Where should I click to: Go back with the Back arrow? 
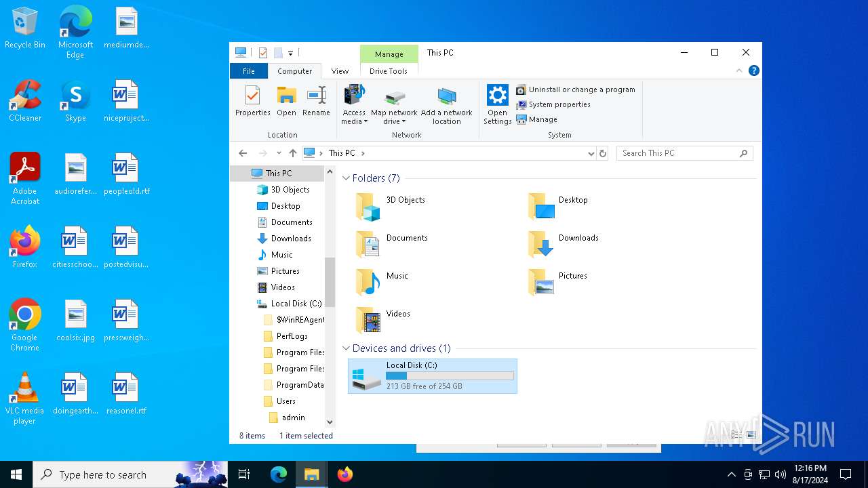coord(243,153)
